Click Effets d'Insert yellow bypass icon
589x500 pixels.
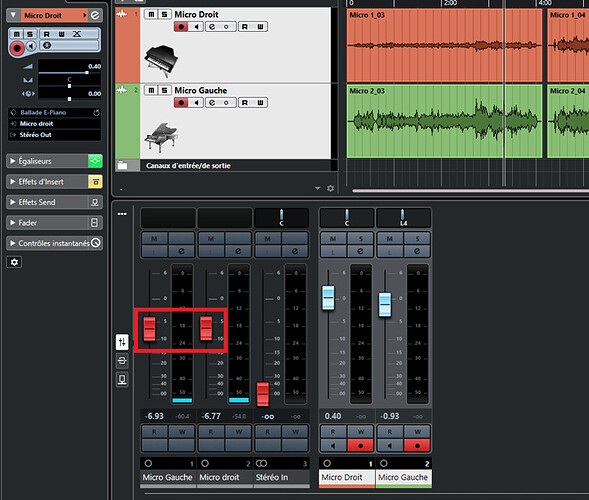(x=95, y=182)
